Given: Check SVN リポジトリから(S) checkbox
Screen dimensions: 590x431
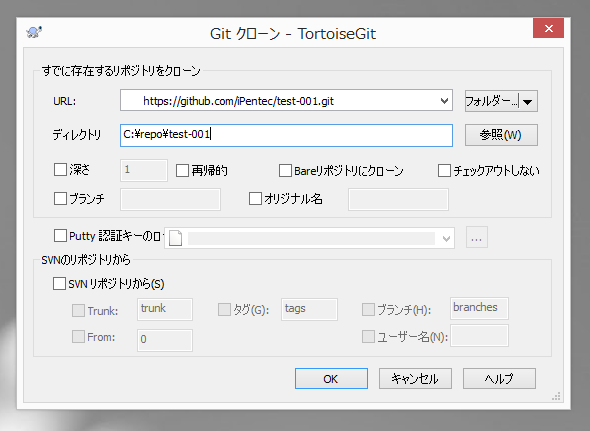Looking at the screenshot, I should pyautogui.click(x=59, y=283).
